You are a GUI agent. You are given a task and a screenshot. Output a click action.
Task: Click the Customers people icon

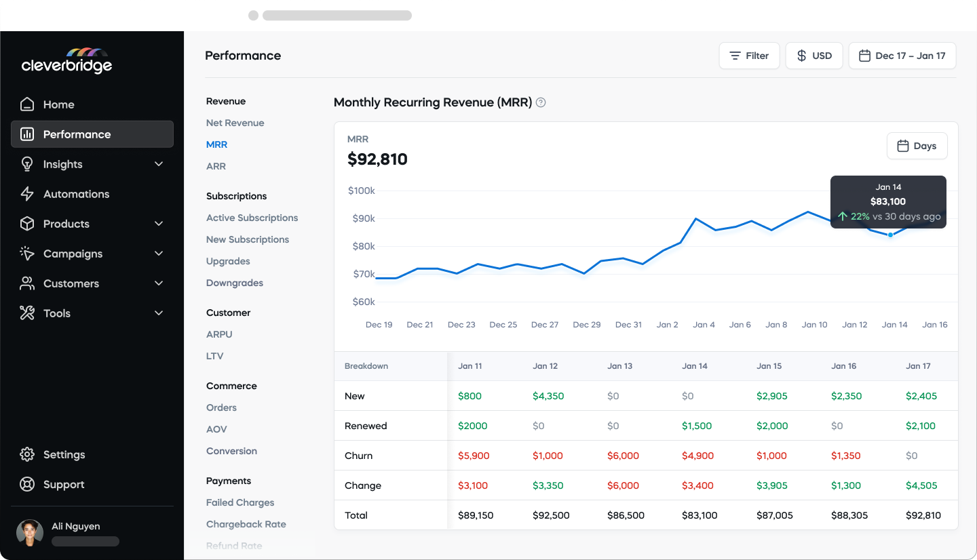pos(27,283)
